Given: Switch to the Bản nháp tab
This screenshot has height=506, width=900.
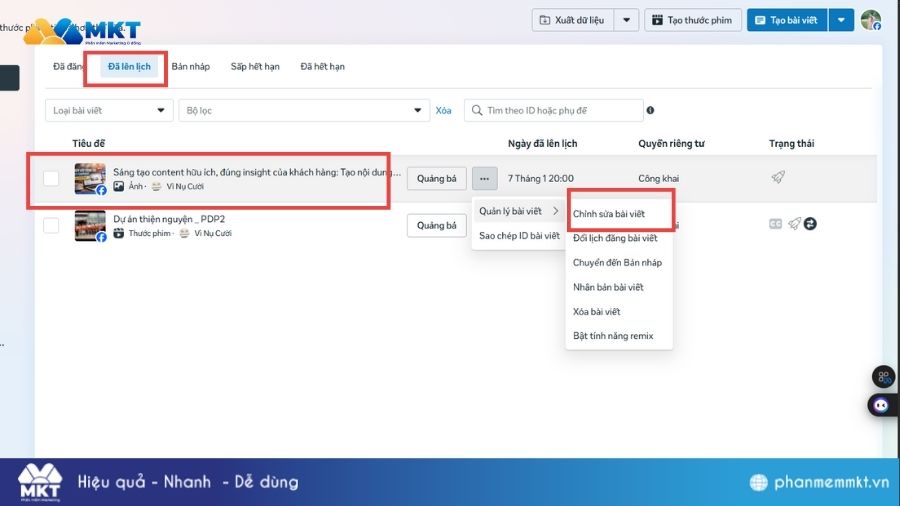Looking at the screenshot, I should pos(191,67).
